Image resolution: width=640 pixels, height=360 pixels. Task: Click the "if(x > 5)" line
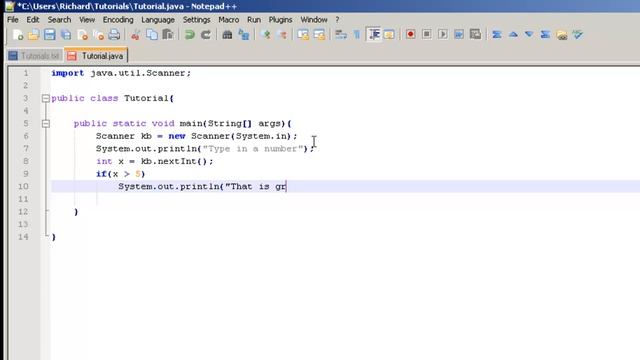[120, 174]
